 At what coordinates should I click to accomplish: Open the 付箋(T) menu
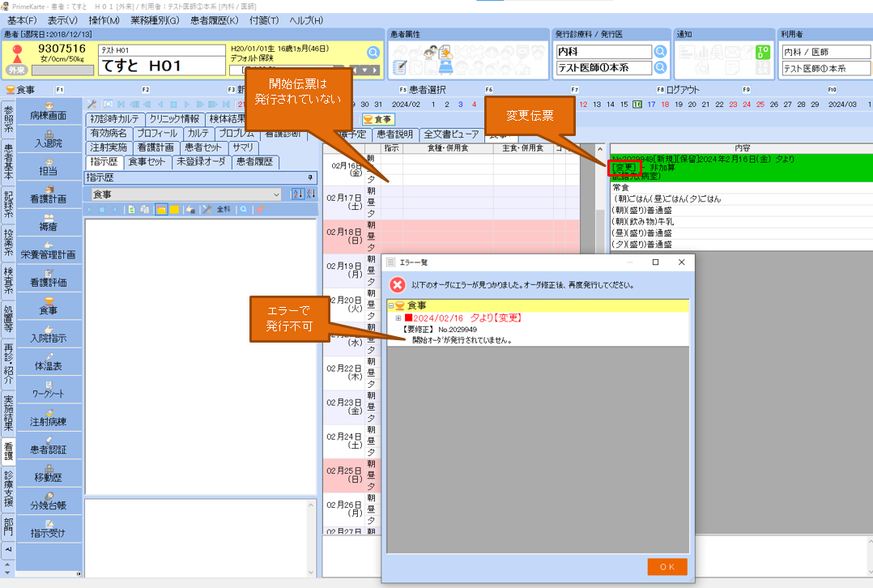264,20
